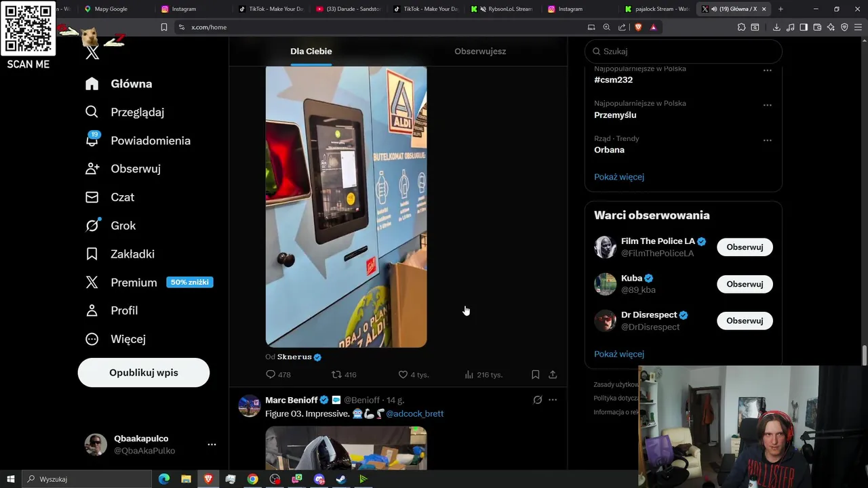Play the Aldi butelkomat video
This screenshot has width=868, height=488.
coord(346,207)
